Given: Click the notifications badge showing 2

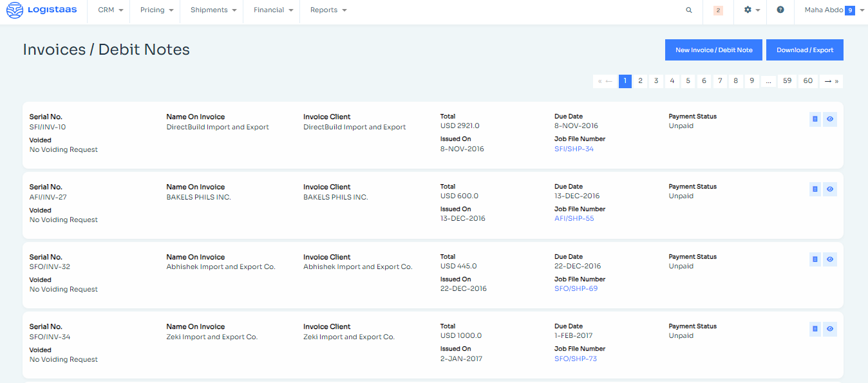Looking at the screenshot, I should pyautogui.click(x=717, y=10).
